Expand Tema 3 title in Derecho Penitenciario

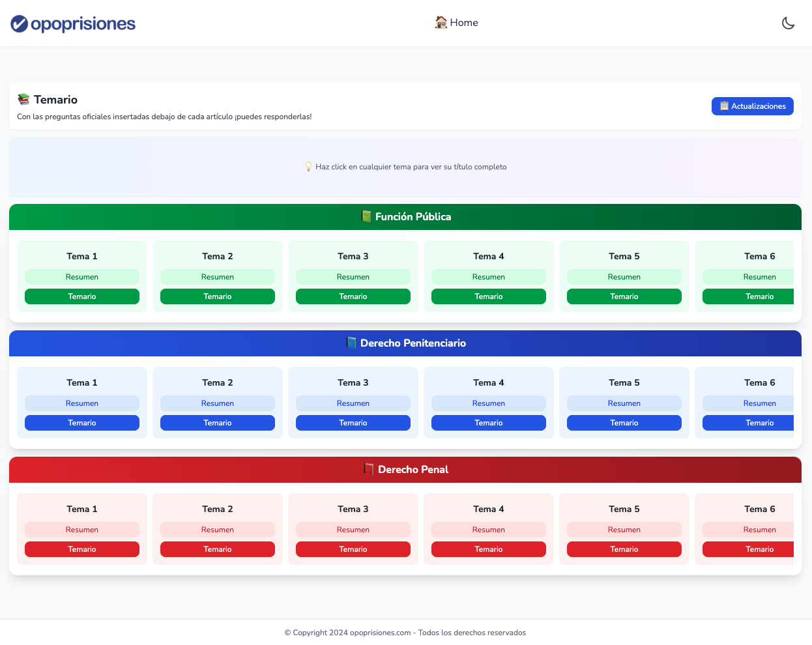click(x=353, y=382)
